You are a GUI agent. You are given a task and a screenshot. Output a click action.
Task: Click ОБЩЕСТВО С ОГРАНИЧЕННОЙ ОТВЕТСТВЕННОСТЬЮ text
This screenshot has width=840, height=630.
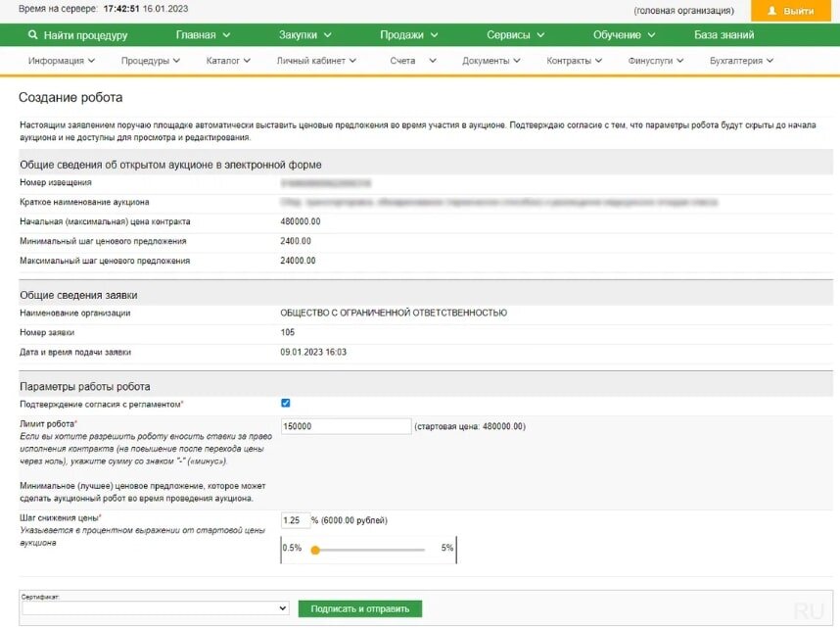394,314
